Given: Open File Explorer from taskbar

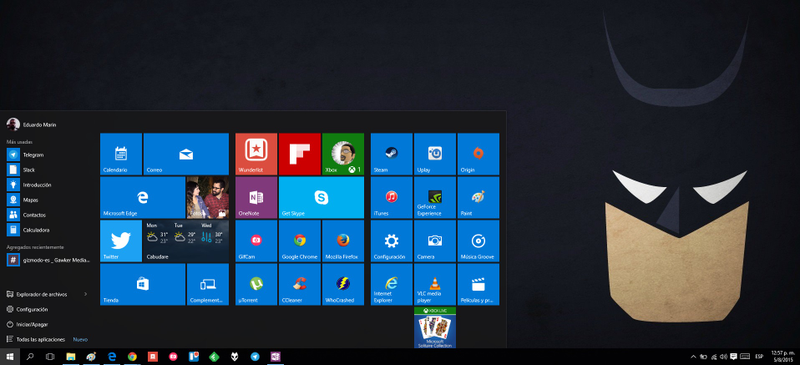Looking at the screenshot, I should click(71, 357).
